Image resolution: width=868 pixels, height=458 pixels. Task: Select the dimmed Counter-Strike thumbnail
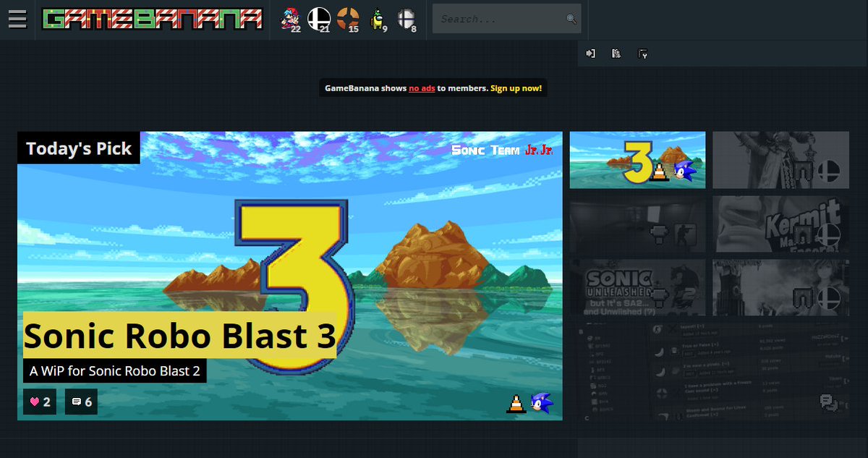click(x=637, y=224)
